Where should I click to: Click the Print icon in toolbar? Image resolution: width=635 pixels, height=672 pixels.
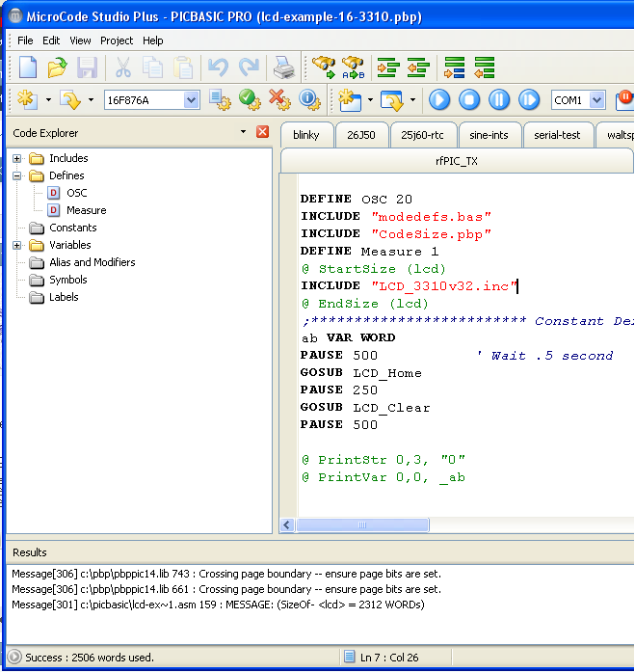(283, 67)
